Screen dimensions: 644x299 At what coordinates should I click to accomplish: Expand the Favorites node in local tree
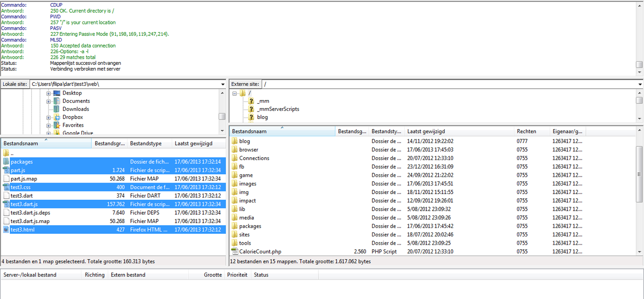[x=48, y=126]
